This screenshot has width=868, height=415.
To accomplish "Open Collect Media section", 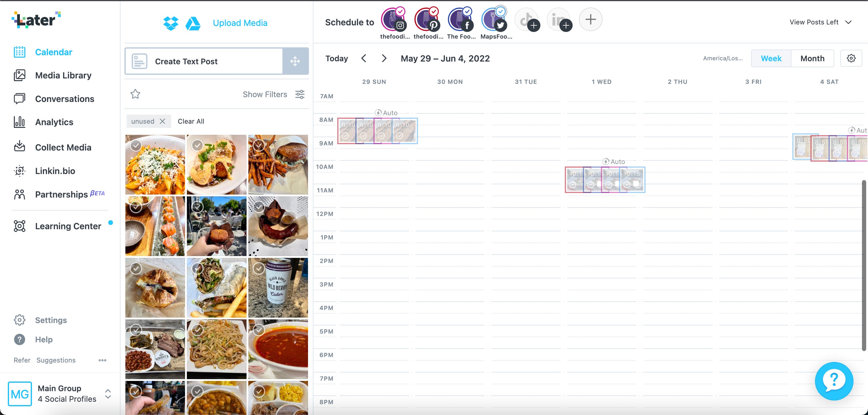I will point(63,147).
